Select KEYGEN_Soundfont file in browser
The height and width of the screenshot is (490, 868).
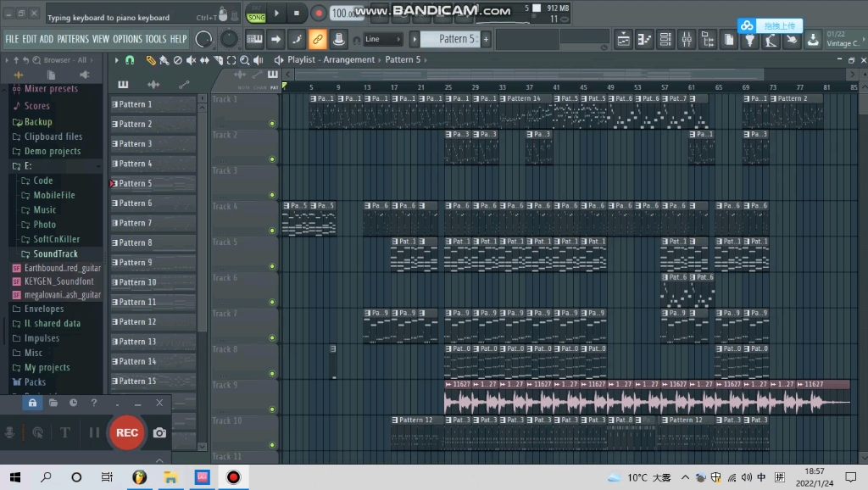point(58,281)
